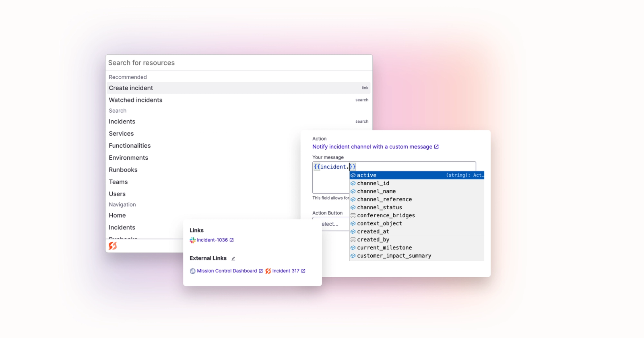Viewport: 644px width, 338px height.
Task: Click the cube icon beside context_object
Action: [x=353, y=224]
